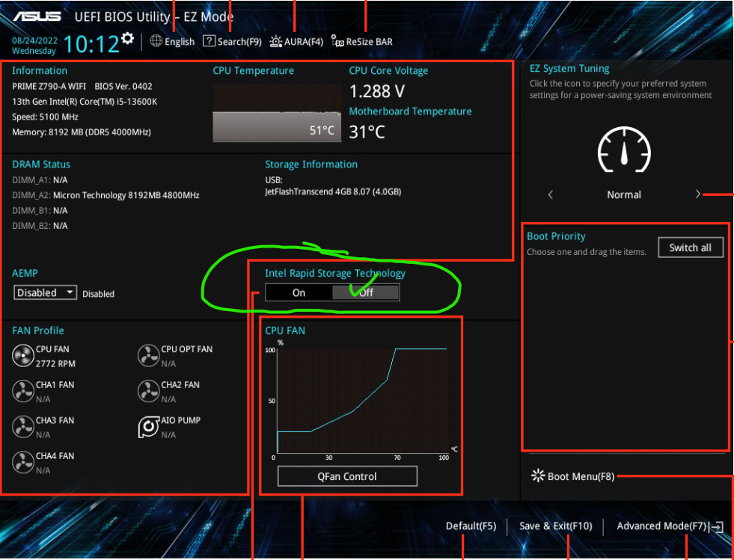Select the English language option

tap(180, 42)
